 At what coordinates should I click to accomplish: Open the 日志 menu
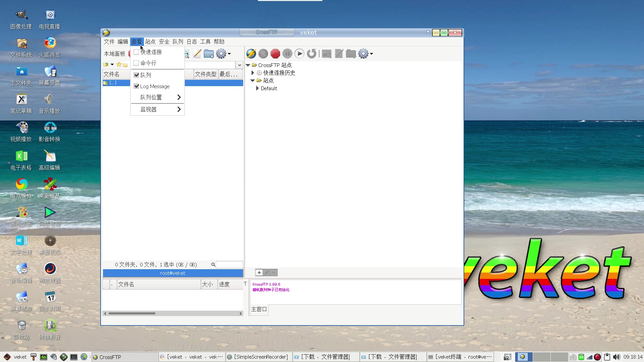point(192,42)
